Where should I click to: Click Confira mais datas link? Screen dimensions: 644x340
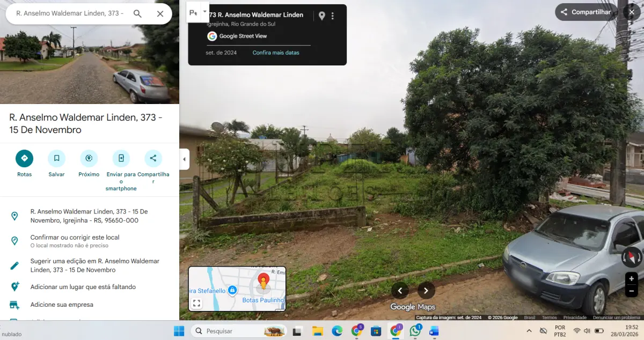pos(276,53)
